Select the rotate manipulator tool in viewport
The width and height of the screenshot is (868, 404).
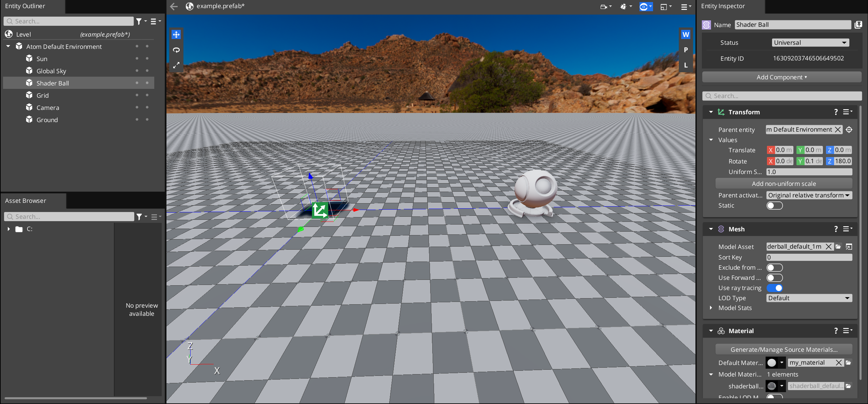tap(176, 50)
